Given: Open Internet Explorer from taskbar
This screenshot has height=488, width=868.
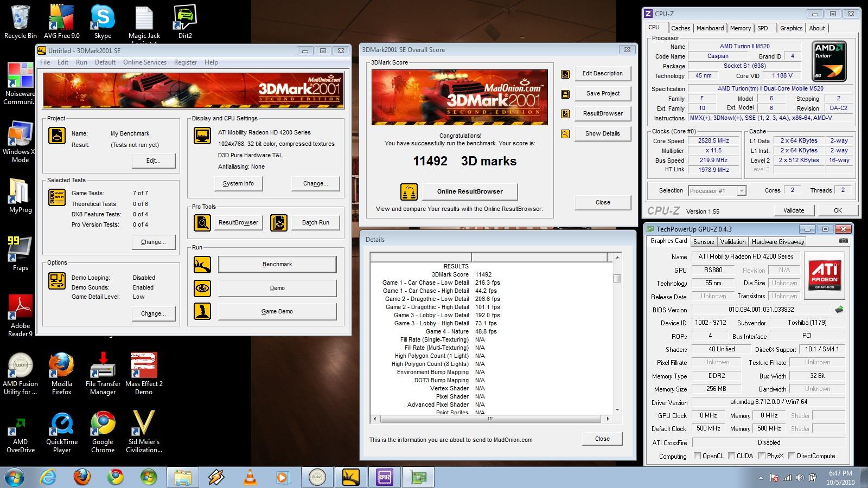Looking at the screenshot, I should point(49,477).
